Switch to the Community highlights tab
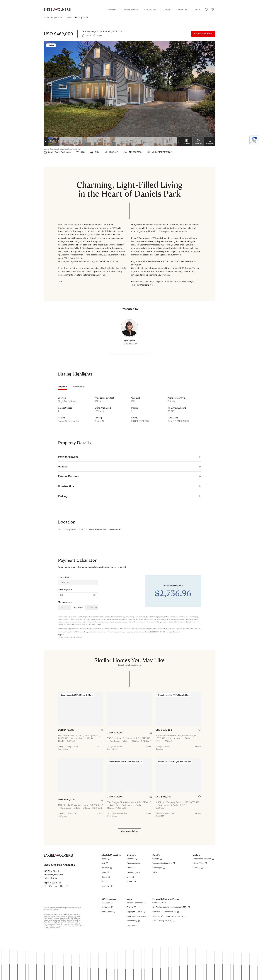The width and height of the screenshot is (259, 980). [x=79, y=387]
